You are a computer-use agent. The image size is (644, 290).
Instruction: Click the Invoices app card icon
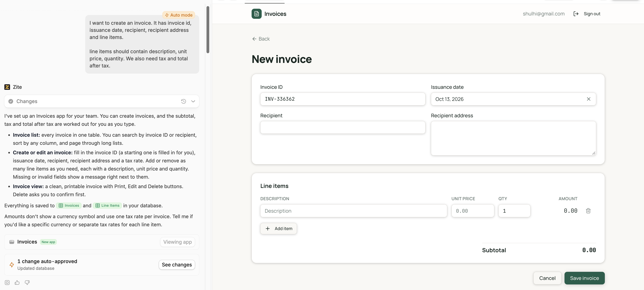(12, 242)
